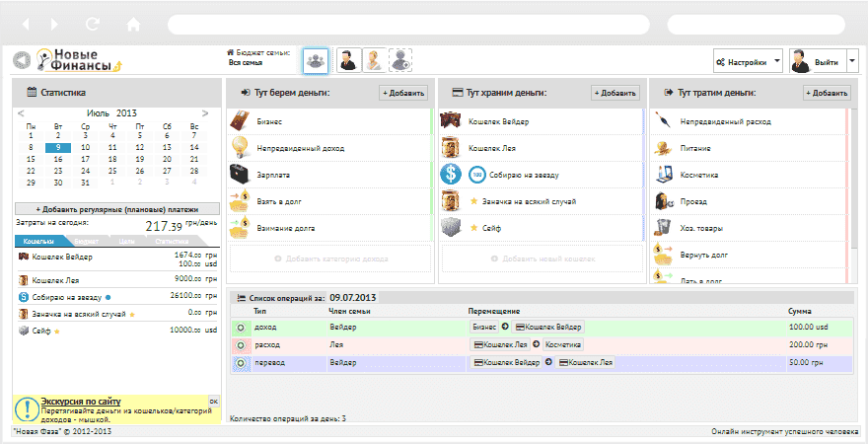Click Добавить in the income panel
Screen dimensions: 868x444
coord(403,93)
